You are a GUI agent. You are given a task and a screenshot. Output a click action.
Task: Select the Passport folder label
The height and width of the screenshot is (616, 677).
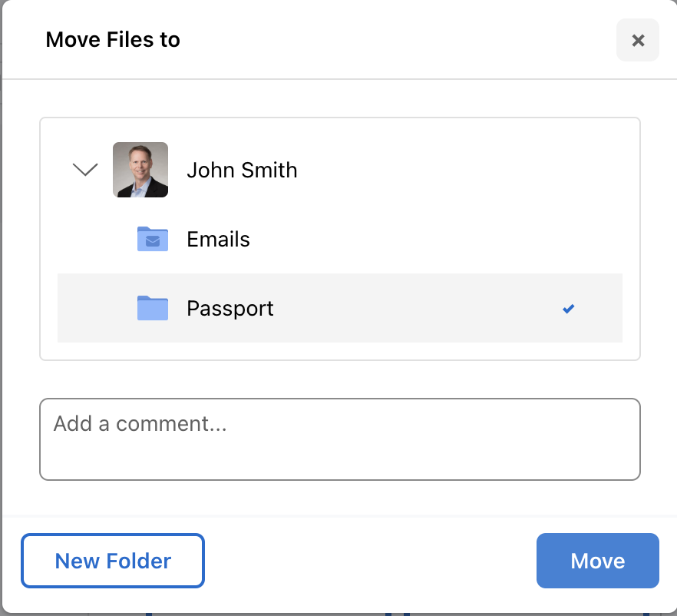230,309
